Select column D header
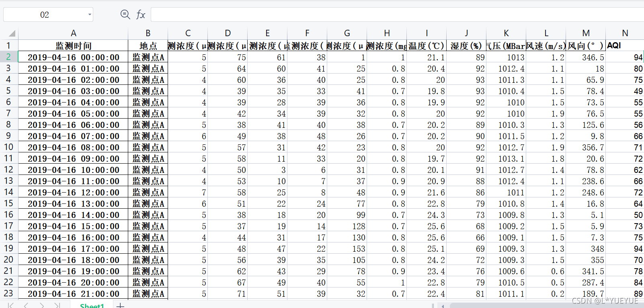Screen dimensions: 644x308 (228, 33)
